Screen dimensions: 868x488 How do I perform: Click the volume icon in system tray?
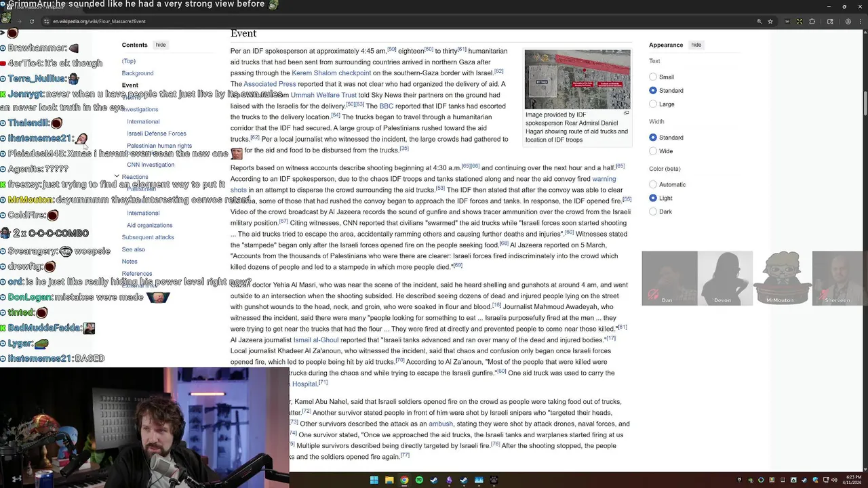(x=834, y=480)
